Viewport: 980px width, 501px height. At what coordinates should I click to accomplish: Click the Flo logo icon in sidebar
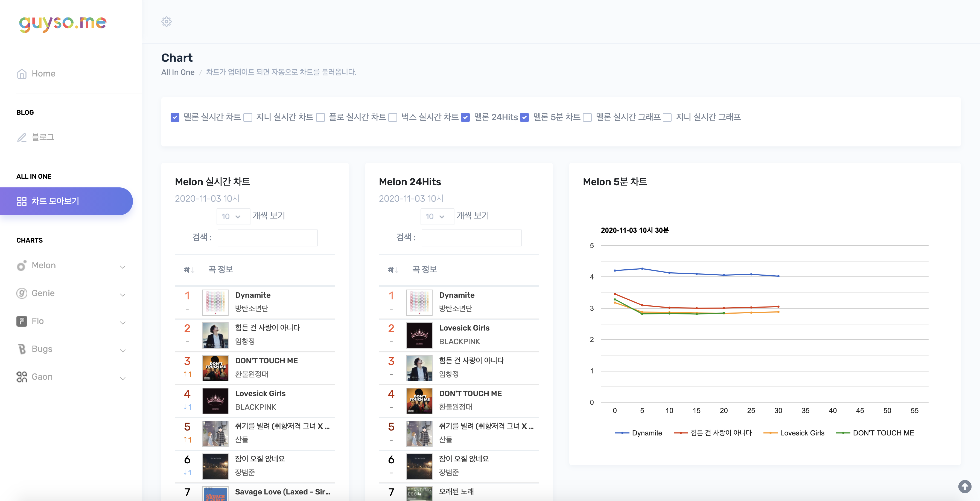click(x=22, y=321)
